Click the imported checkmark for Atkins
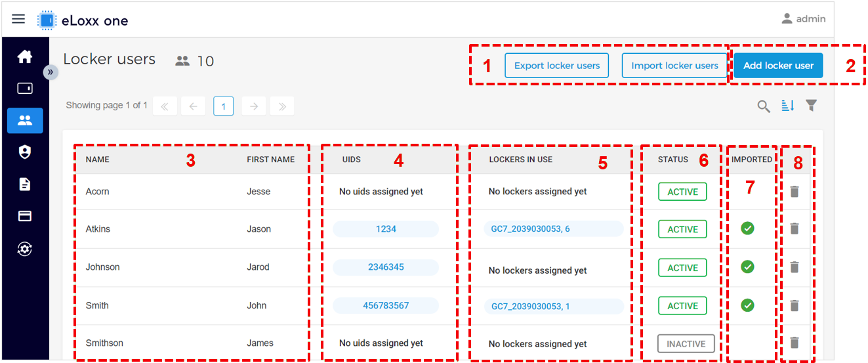Viewport: 868px width, 363px height. tap(747, 228)
